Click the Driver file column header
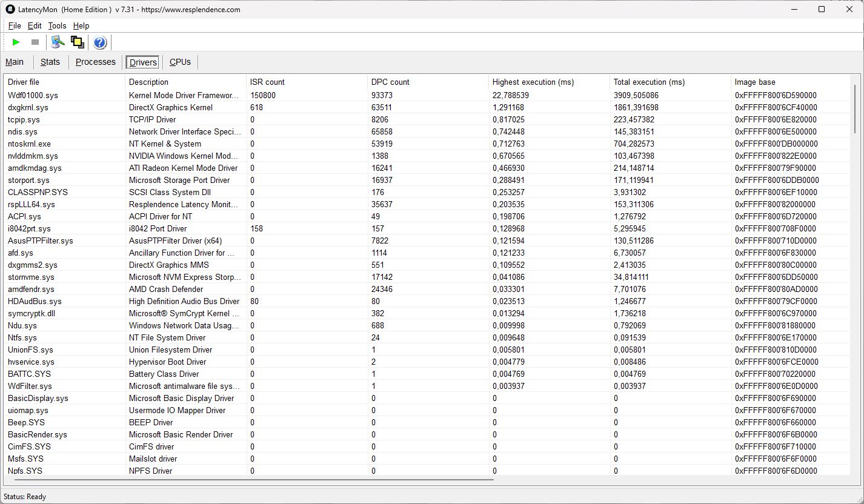 [24, 82]
